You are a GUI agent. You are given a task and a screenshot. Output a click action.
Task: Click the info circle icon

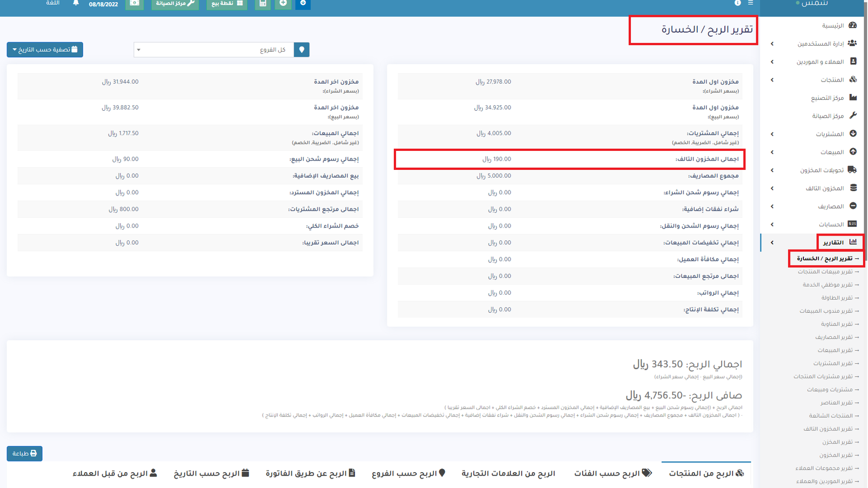[x=737, y=3]
